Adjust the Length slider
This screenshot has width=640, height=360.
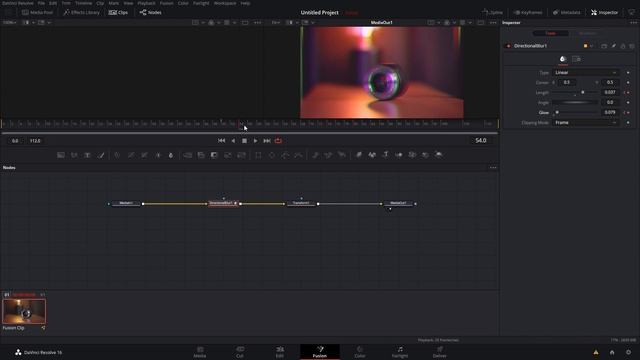click(575, 93)
